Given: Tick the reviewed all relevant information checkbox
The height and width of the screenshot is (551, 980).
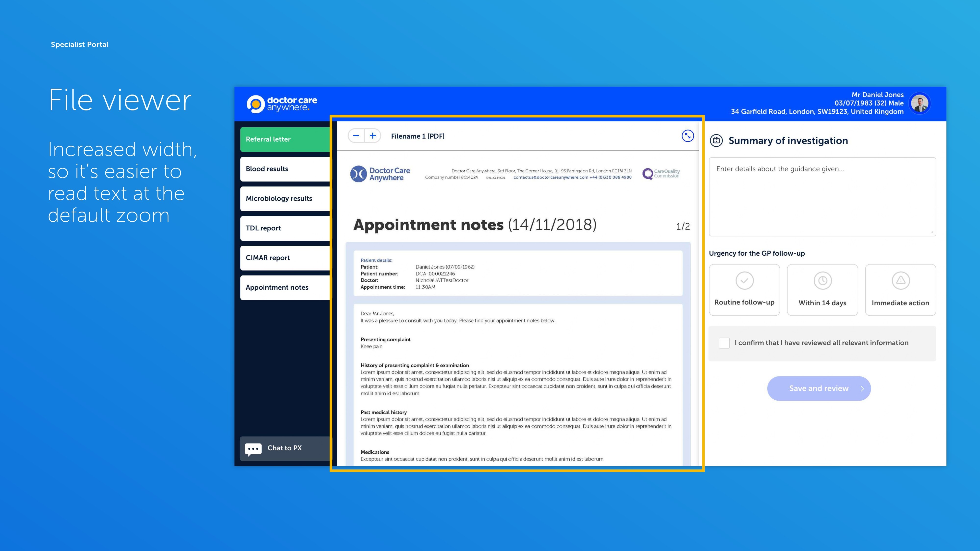Looking at the screenshot, I should 724,343.
